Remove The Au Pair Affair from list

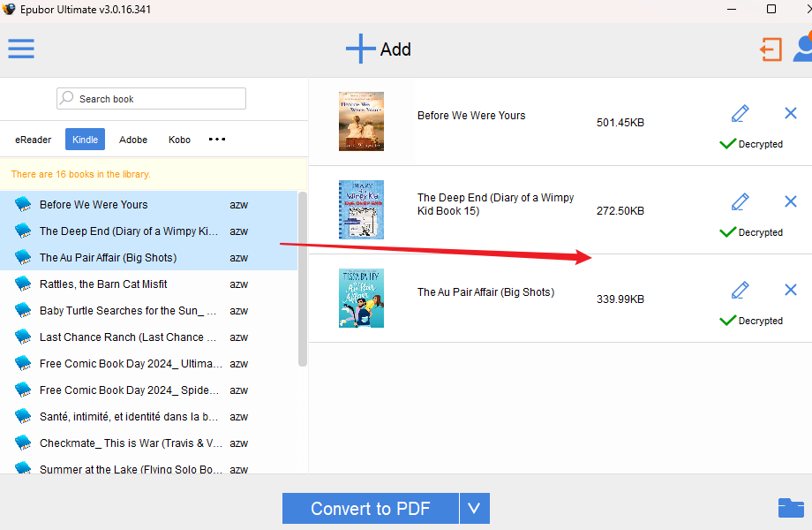pos(790,290)
